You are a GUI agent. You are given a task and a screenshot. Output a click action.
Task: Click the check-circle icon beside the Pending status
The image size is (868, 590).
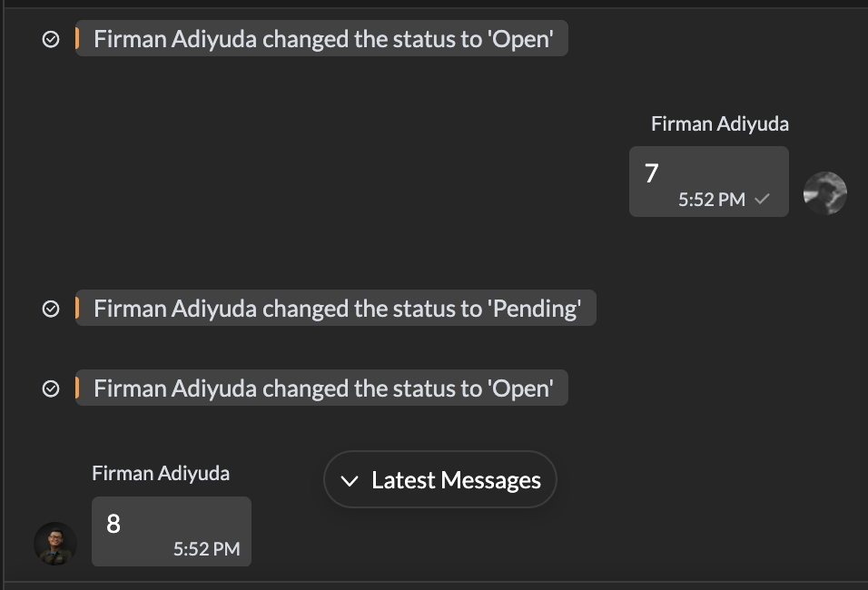pos(52,310)
